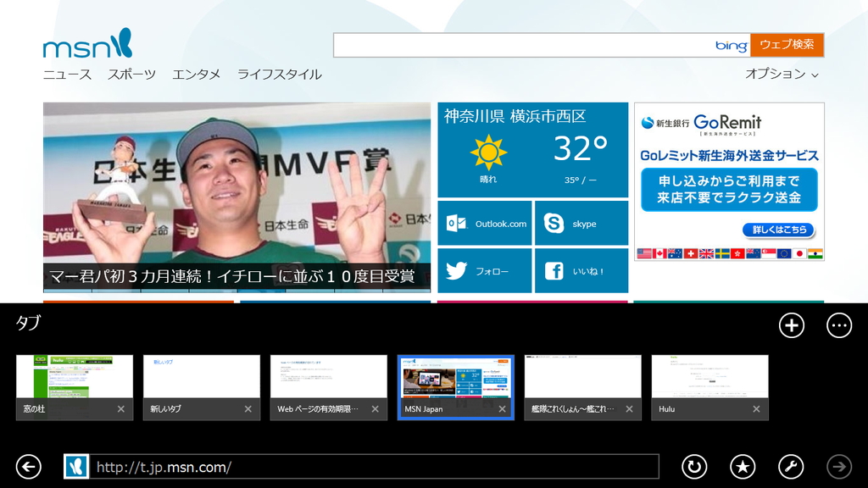The width and height of the screenshot is (868, 488).
Task: Open the Outlook.com tile
Action: (484, 222)
